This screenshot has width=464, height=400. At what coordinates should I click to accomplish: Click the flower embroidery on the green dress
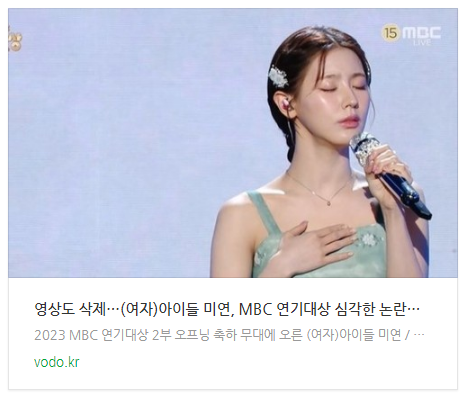point(368,239)
